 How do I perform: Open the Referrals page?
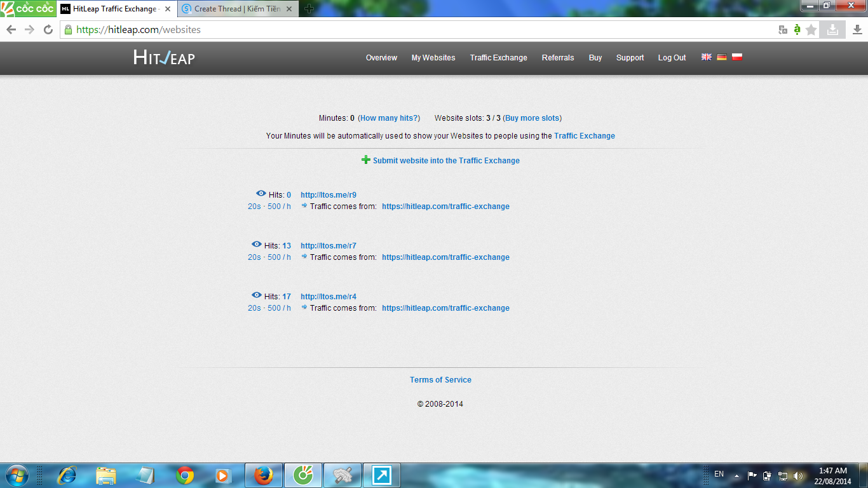(x=558, y=58)
